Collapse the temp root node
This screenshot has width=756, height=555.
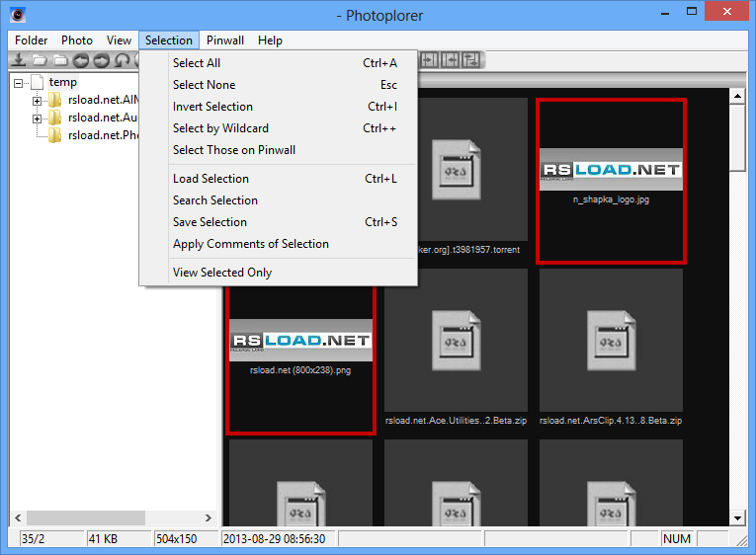point(19,83)
